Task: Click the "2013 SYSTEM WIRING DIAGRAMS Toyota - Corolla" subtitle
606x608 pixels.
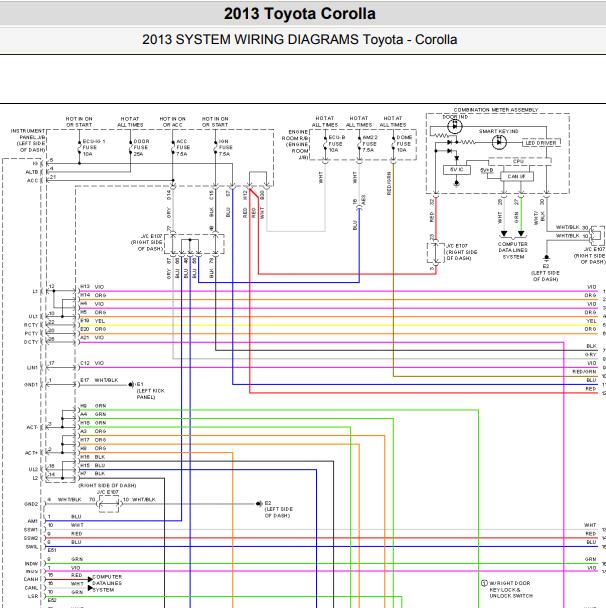Action: pos(299,40)
